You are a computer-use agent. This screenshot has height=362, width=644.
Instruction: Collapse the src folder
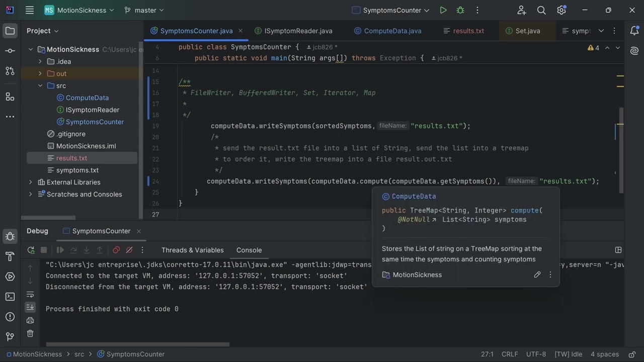(x=40, y=85)
